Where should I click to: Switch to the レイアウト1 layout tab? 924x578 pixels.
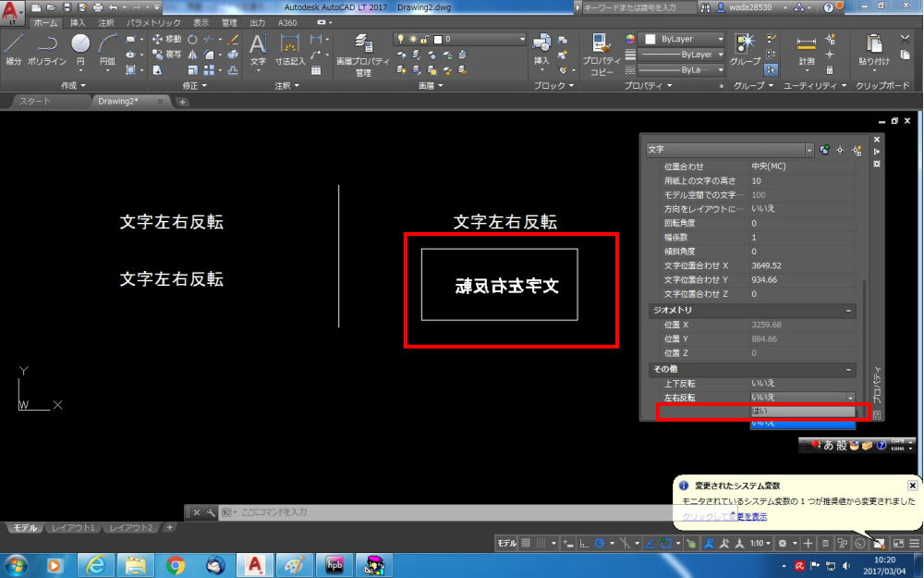point(73,528)
